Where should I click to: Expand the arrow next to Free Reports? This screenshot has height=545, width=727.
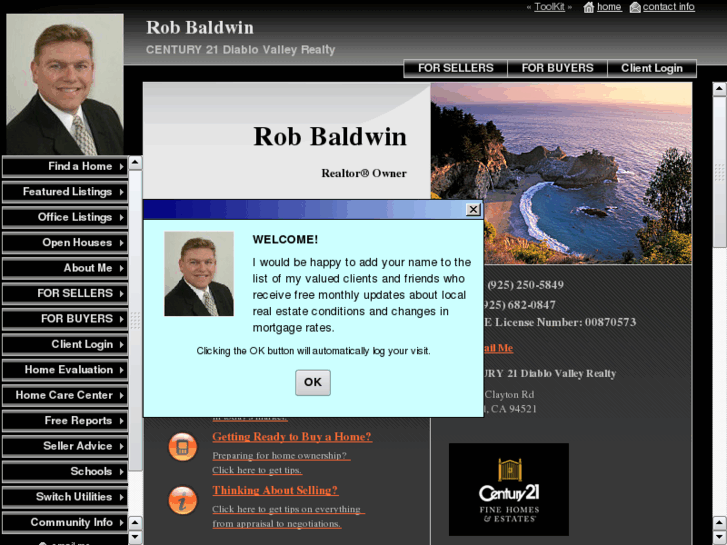tap(121, 421)
